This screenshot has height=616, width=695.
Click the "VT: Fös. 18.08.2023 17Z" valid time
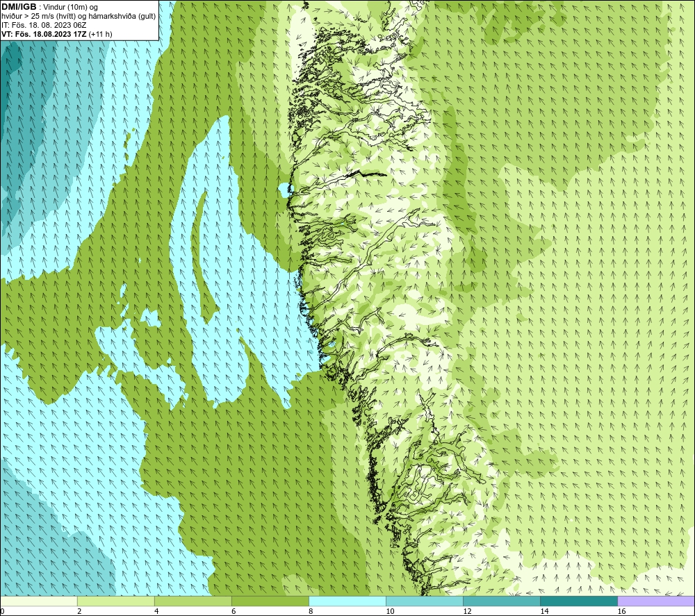click(44, 34)
